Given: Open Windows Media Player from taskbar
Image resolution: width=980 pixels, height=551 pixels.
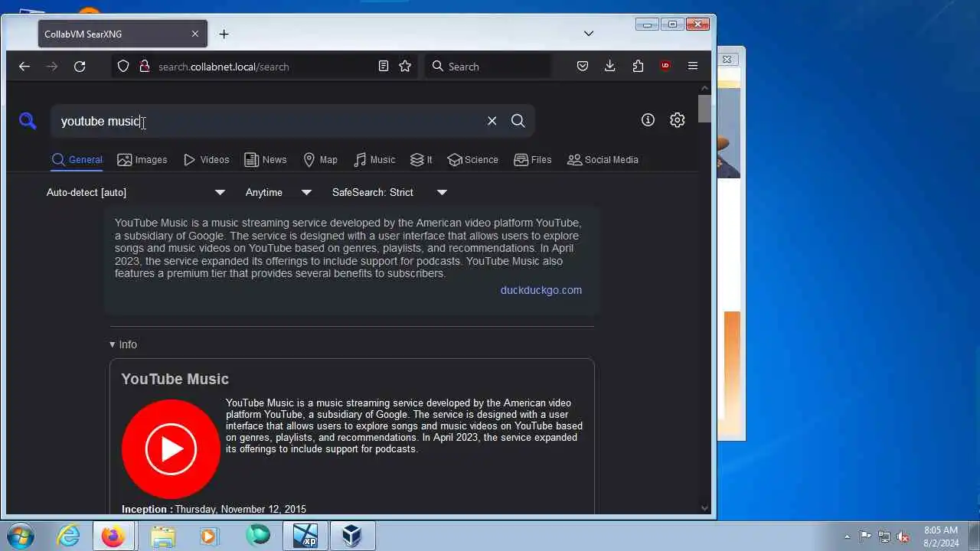Looking at the screenshot, I should click(x=209, y=536).
